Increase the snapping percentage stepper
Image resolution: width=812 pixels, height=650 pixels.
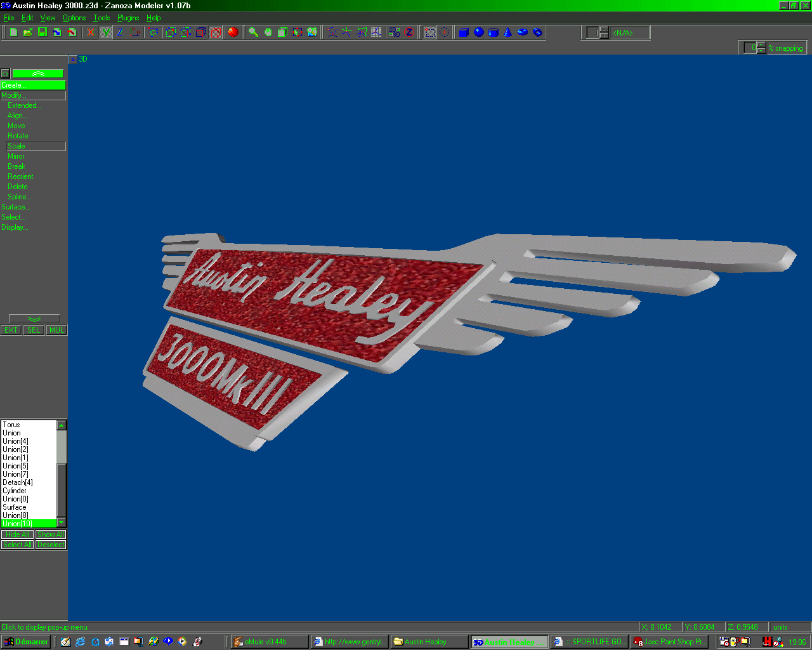[762, 45]
